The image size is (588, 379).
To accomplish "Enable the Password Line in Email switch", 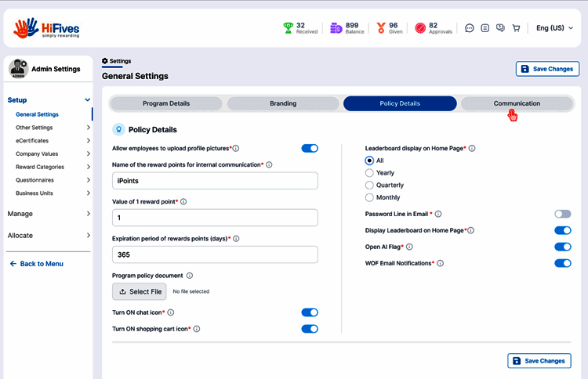I will [x=562, y=214].
